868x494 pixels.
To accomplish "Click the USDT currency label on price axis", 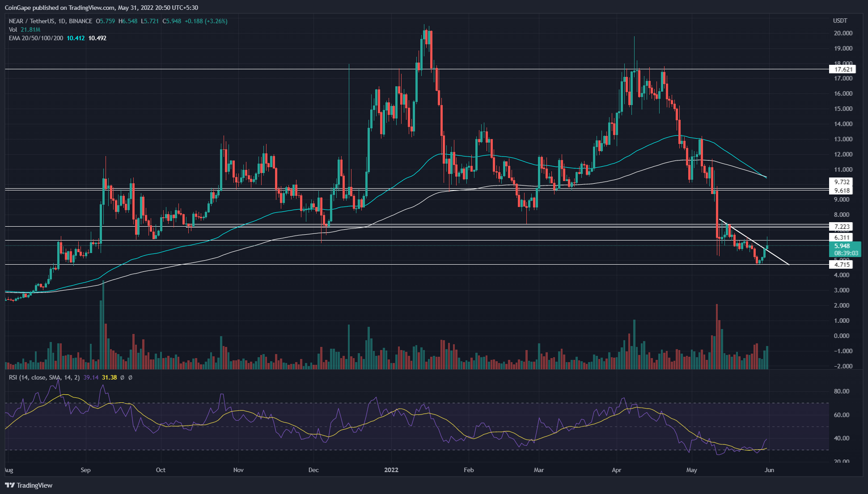I will point(840,21).
